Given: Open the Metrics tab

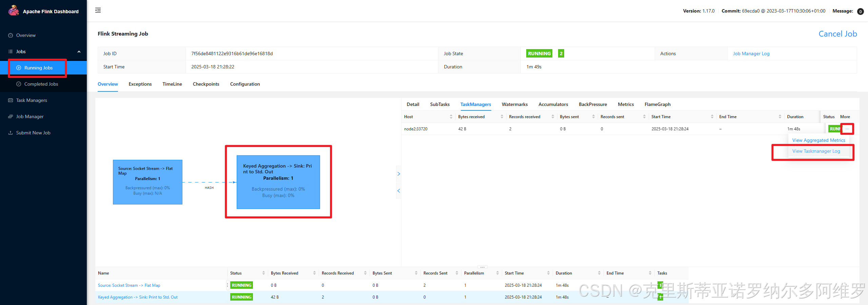Looking at the screenshot, I should coord(626,104).
